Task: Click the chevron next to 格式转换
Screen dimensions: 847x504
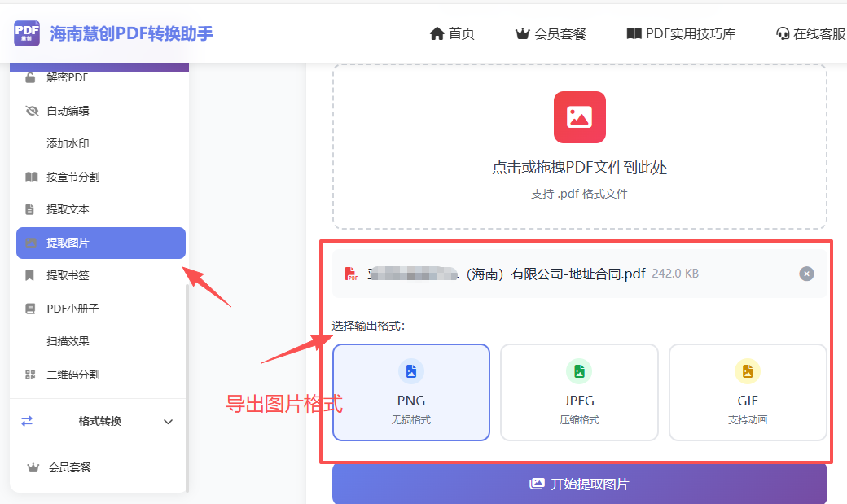Action: pos(168,422)
